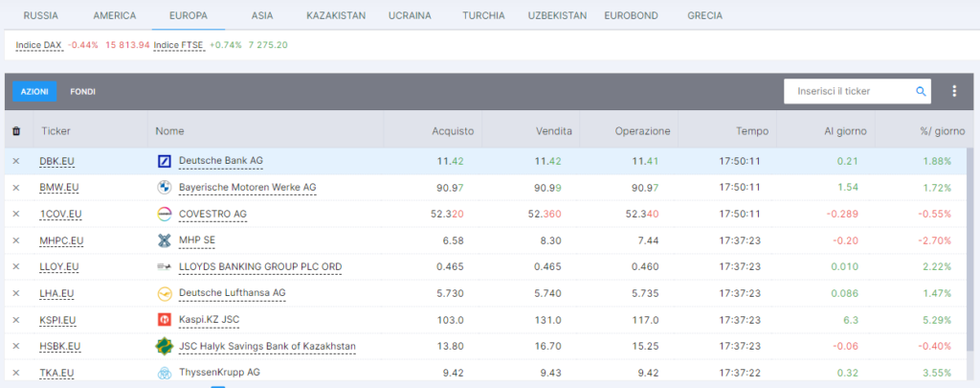Open the Deutsche Lufthansa AG link
The height and width of the screenshot is (388, 980).
(x=232, y=292)
